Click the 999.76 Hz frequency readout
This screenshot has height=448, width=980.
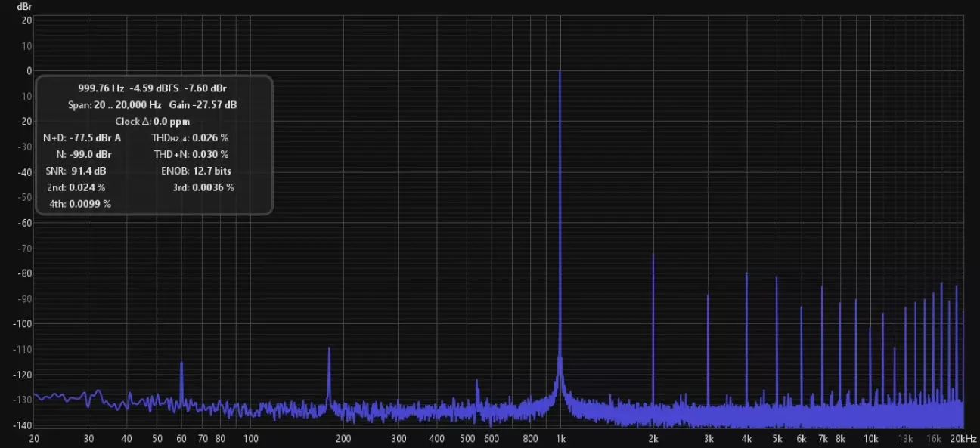tap(101, 88)
